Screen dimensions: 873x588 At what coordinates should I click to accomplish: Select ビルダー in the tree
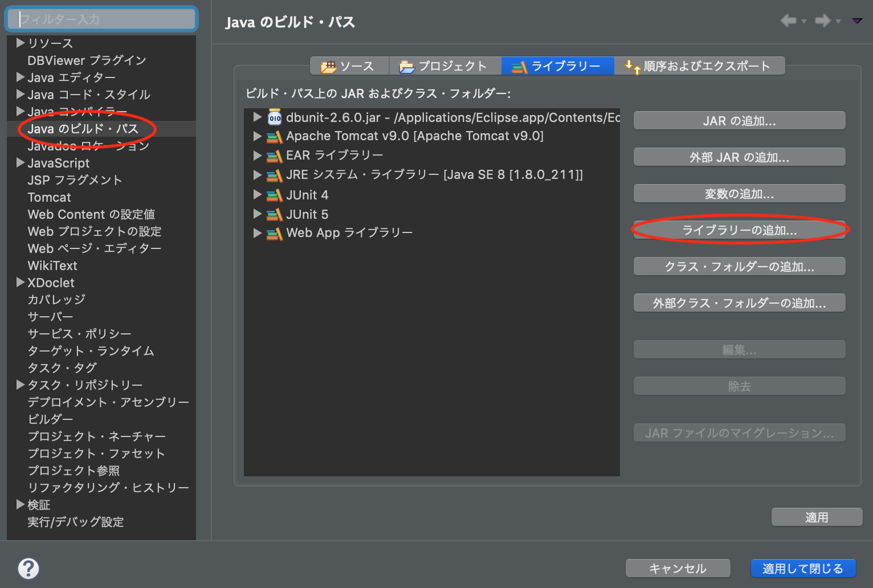[50, 419]
